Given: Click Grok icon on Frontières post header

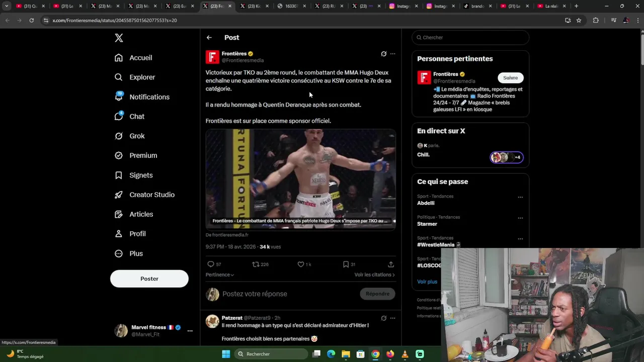Looking at the screenshot, I should [383, 54].
